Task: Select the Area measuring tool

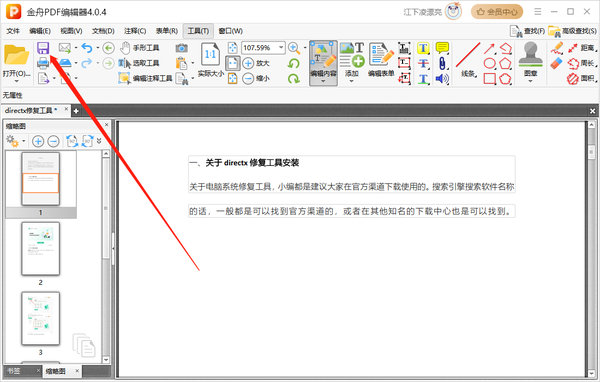Action: (x=582, y=78)
